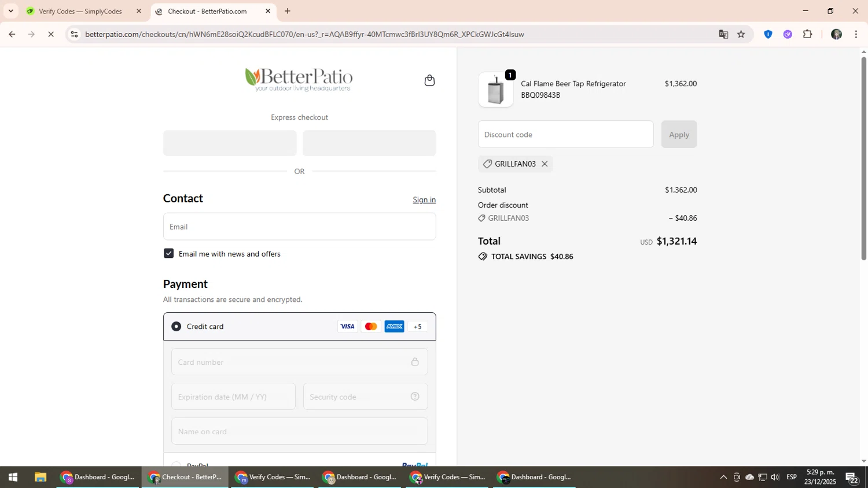Focus the Card number field
This screenshot has height=488, width=868.
tap(299, 362)
